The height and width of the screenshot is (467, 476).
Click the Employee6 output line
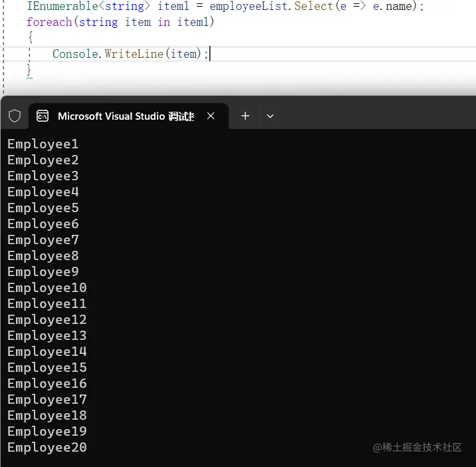43,224
